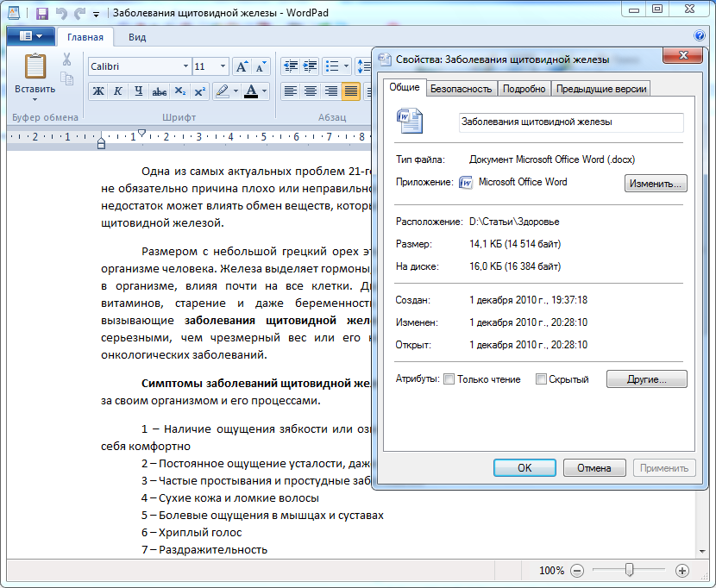Image resolution: width=716 pixels, height=588 pixels.
Task: Open the font color dropdown arrow
Action: (x=265, y=91)
